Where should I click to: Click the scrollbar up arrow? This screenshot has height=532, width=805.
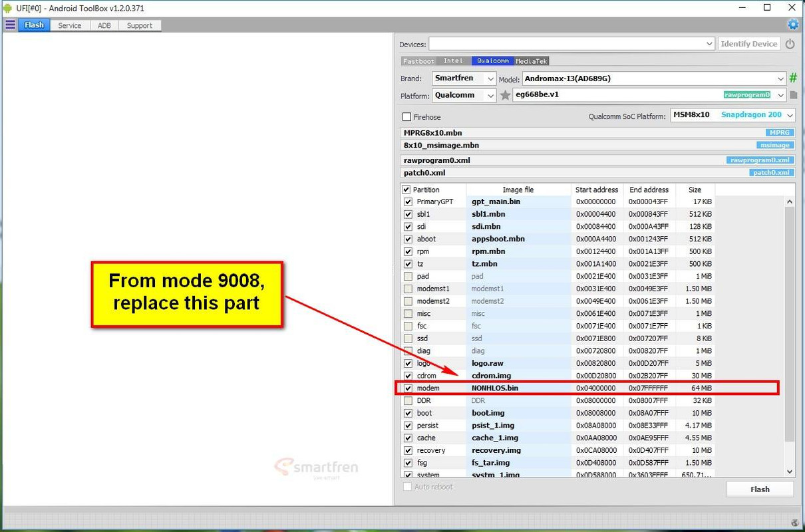(790, 201)
